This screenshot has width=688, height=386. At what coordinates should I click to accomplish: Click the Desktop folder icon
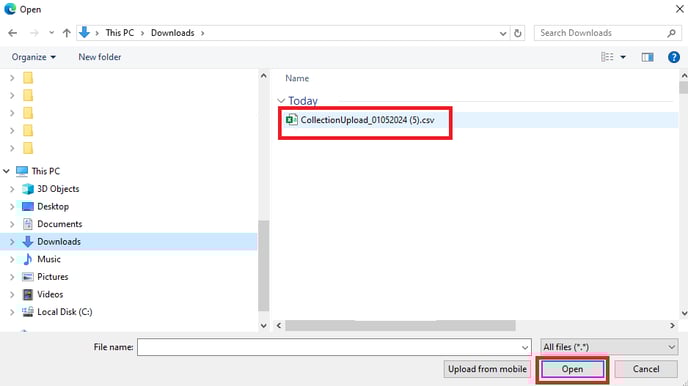pyautogui.click(x=28, y=207)
